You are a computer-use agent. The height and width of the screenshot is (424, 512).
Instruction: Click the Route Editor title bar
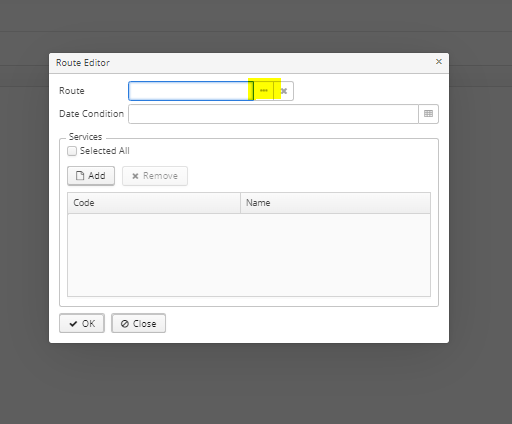pyautogui.click(x=249, y=63)
